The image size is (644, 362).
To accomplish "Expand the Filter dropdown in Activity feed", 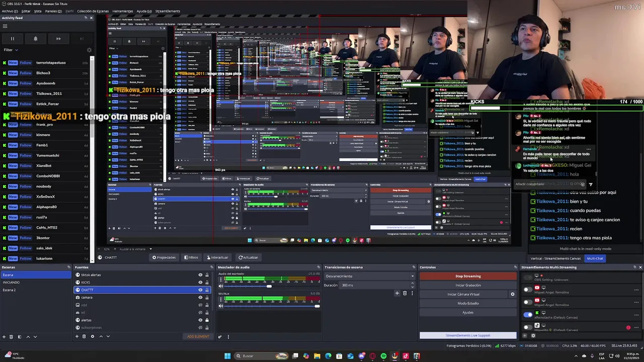I will (x=11, y=50).
